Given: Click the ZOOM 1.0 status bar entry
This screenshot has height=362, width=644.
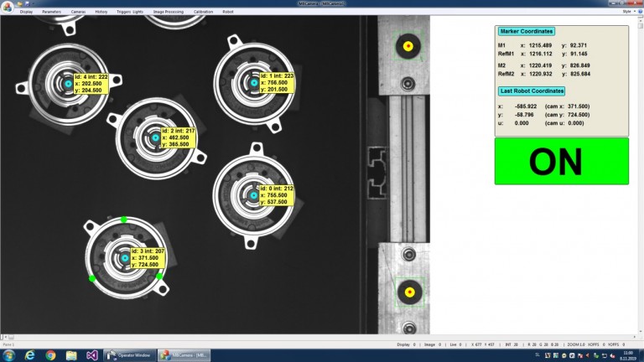Looking at the screenshot, I should tap(576, 344).
